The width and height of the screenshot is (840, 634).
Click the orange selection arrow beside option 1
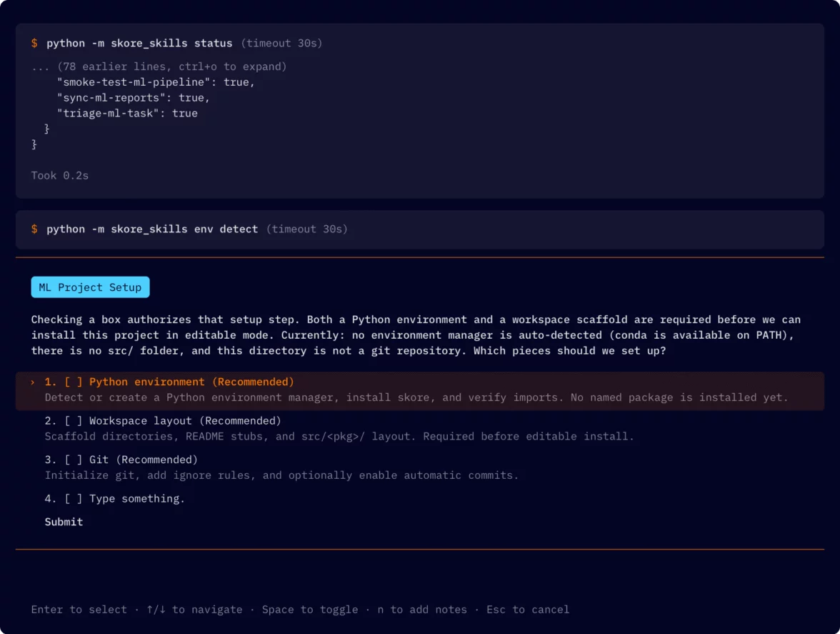point(33,382)
